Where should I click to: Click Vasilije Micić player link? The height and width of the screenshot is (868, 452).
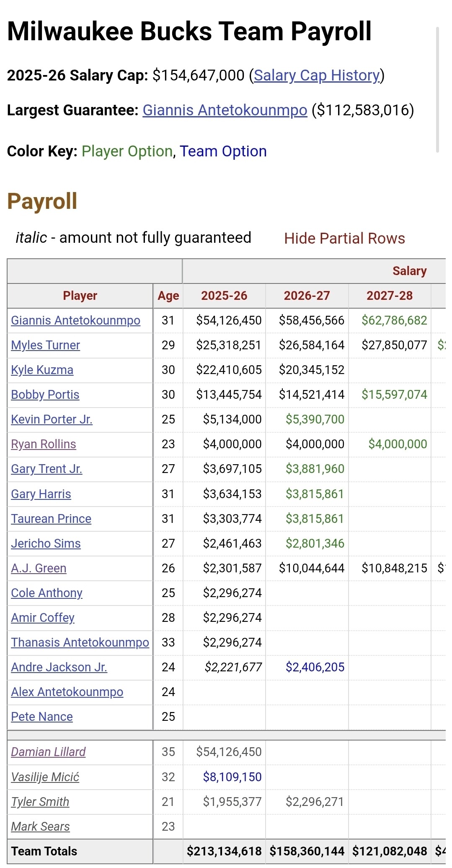[45, 777]
